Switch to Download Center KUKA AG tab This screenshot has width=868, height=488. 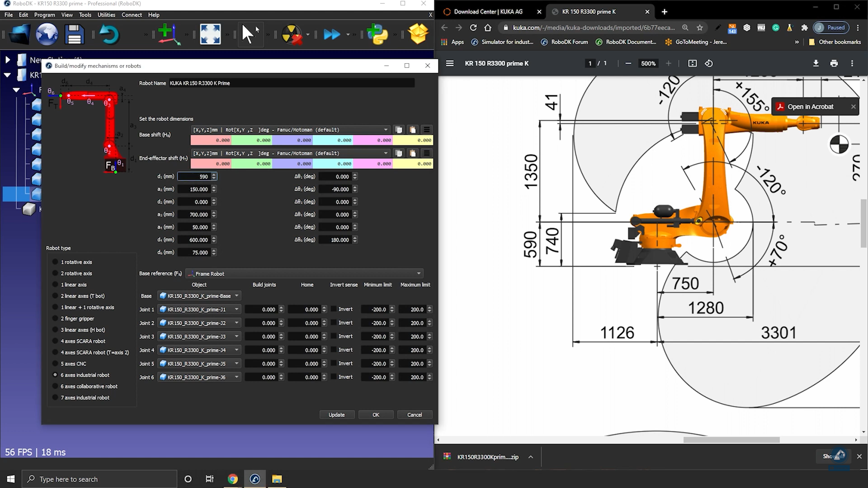coord(488,12)
